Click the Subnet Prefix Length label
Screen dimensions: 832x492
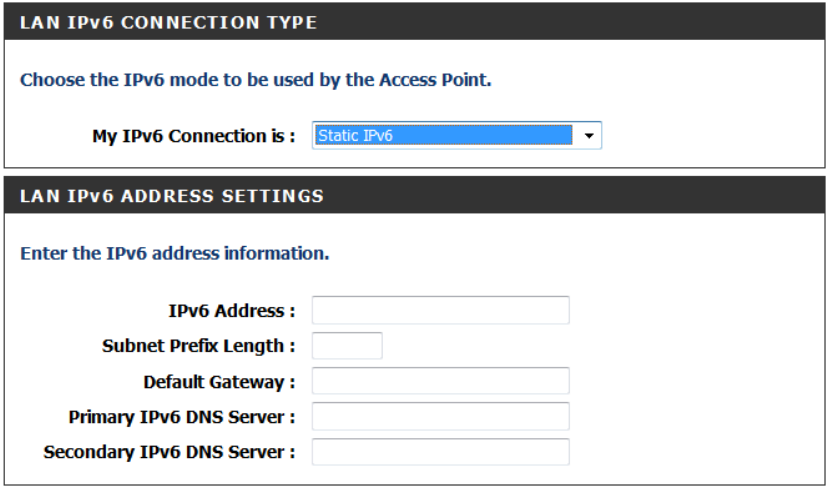[198, 346]
